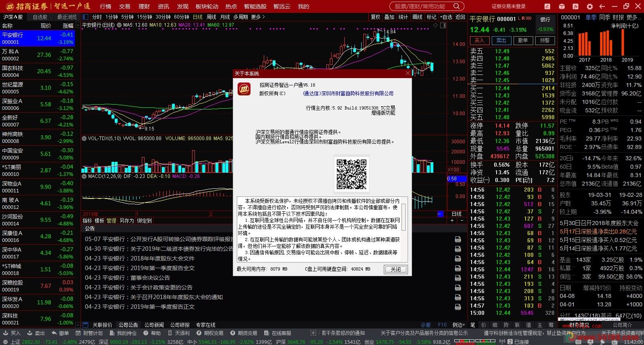
Task: Select the 单季 view in the financial panel
Action: (591, 17)
